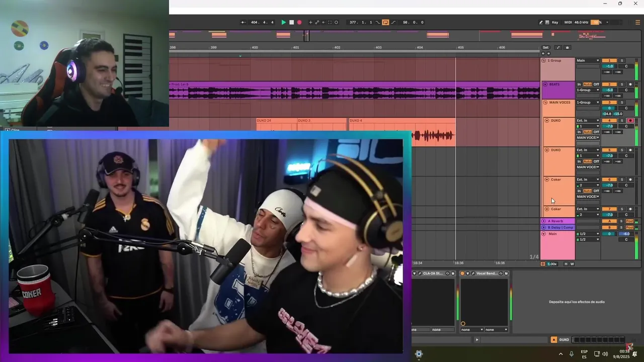The image size is (644, 362).
Task: Solo the BEATS track
Action: pos(622,84)
